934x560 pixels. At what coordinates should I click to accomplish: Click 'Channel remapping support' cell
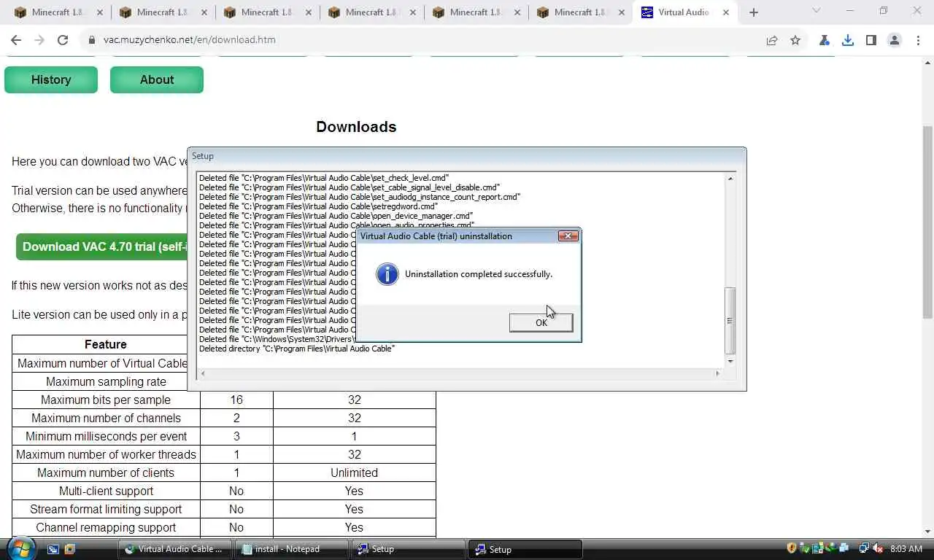tap(106, 527)
